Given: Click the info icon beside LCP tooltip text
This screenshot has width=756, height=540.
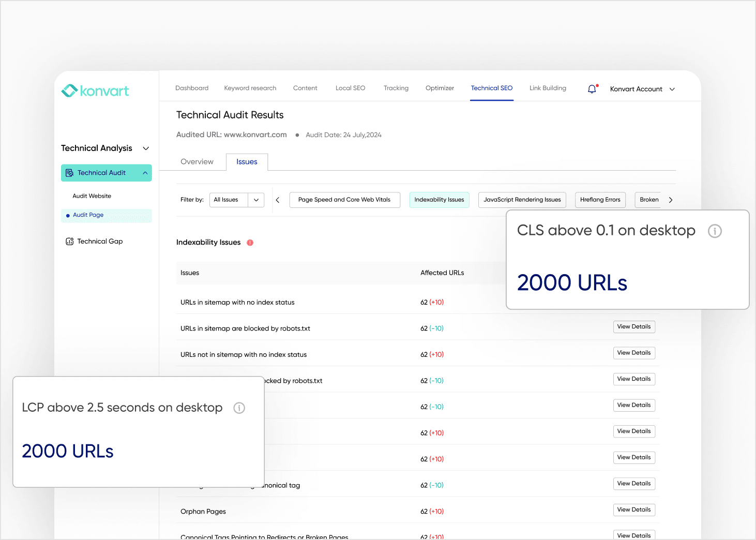Looking at the screenshot, I should click(239, 408).
